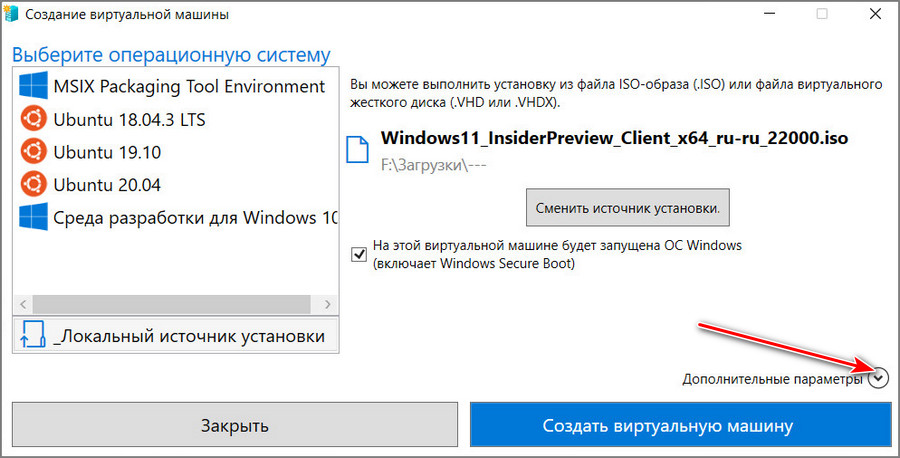
Task: Expand additional parameters with the chevron
Action: coord(878,378)
